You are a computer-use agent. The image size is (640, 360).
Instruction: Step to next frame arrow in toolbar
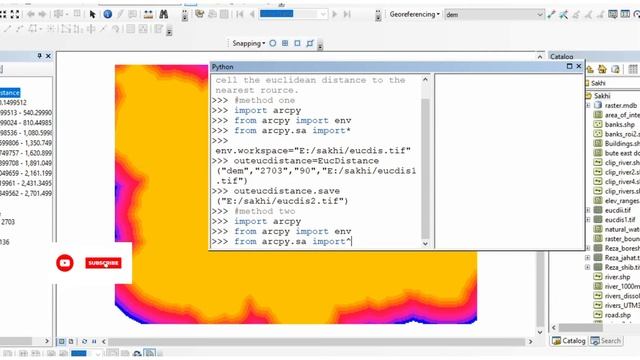[x=335, y=14]
